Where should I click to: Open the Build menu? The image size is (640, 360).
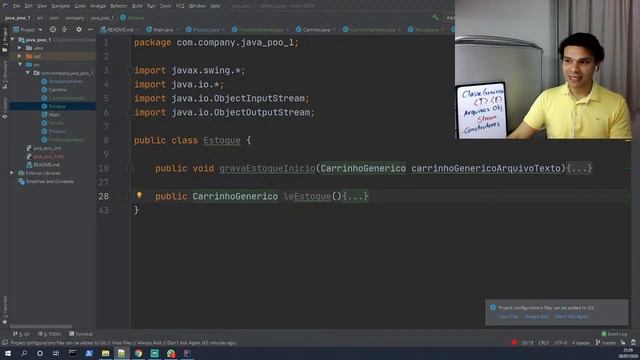137,6
